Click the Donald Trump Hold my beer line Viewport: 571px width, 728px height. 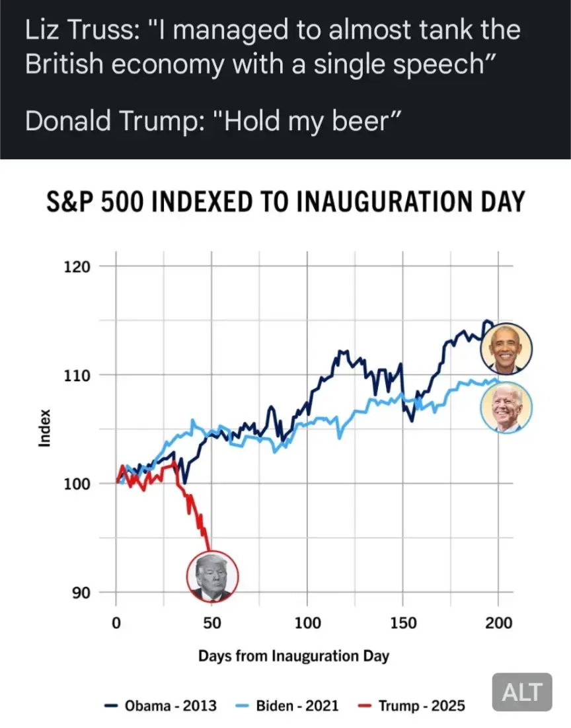tap(213, 121)
